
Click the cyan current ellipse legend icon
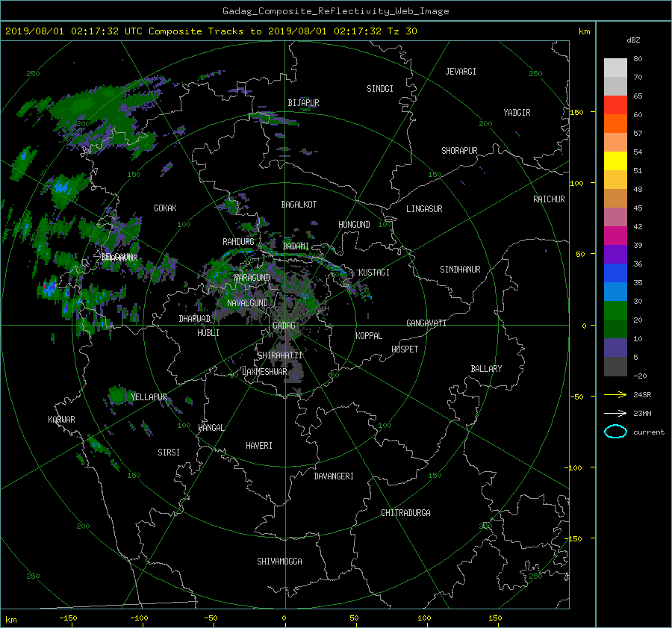[615, 432]
